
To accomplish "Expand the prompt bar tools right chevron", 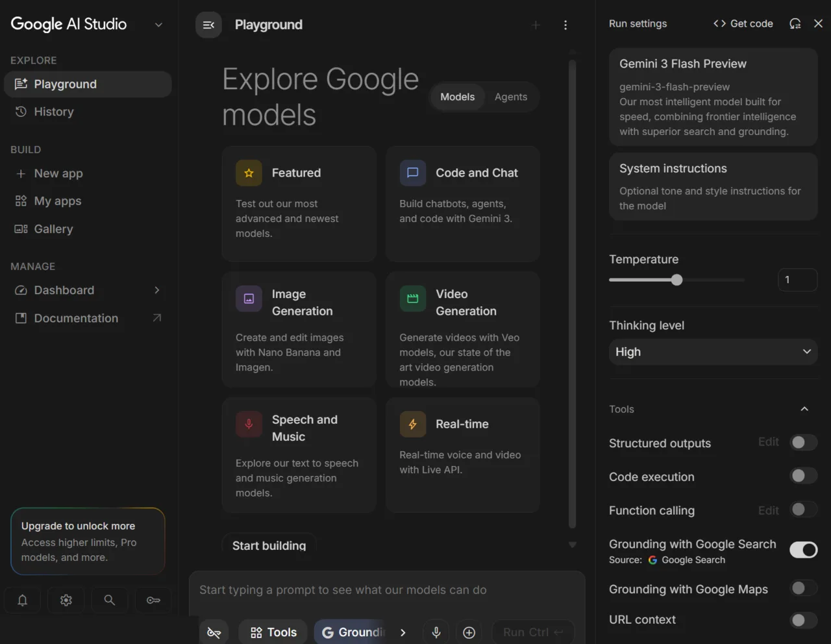I will pyautogui.click(x=403, y=632).
